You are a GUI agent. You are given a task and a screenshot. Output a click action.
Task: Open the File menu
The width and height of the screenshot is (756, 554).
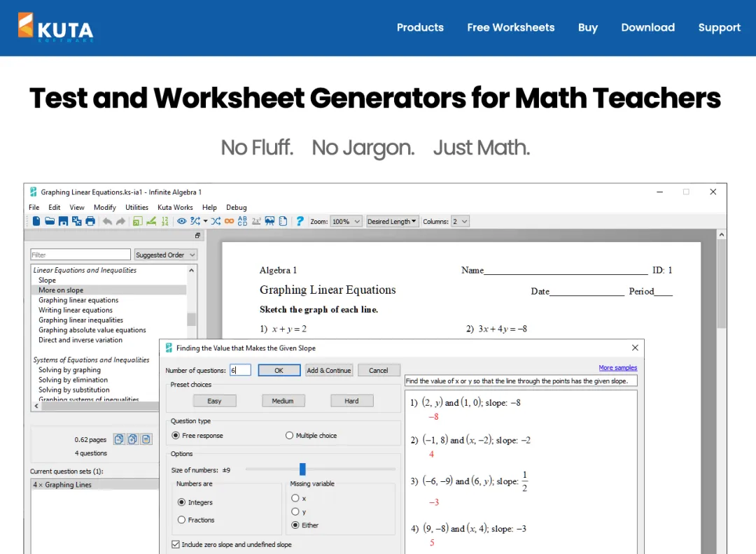34,207
